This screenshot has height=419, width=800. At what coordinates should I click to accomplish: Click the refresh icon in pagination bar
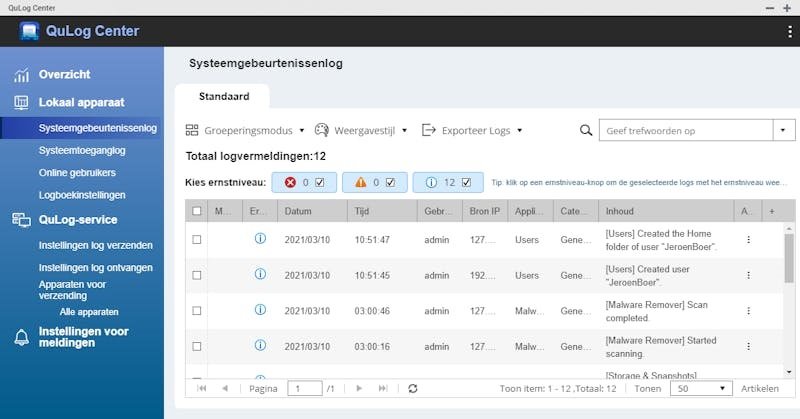pyautogui.click(x=413, y=388)
